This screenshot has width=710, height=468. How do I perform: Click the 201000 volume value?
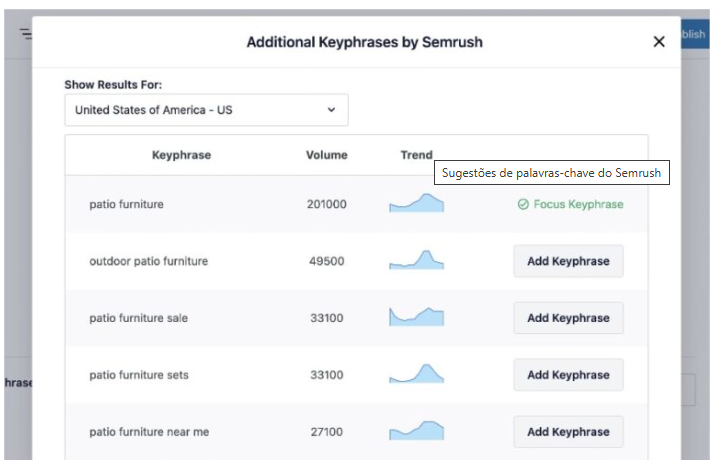(326, 204)
